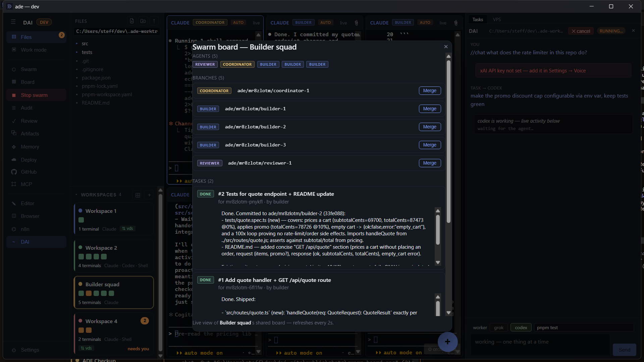Toggle the DEV badge next to DAI
Viewport: 644px width, 362px height.
(44, 22)
